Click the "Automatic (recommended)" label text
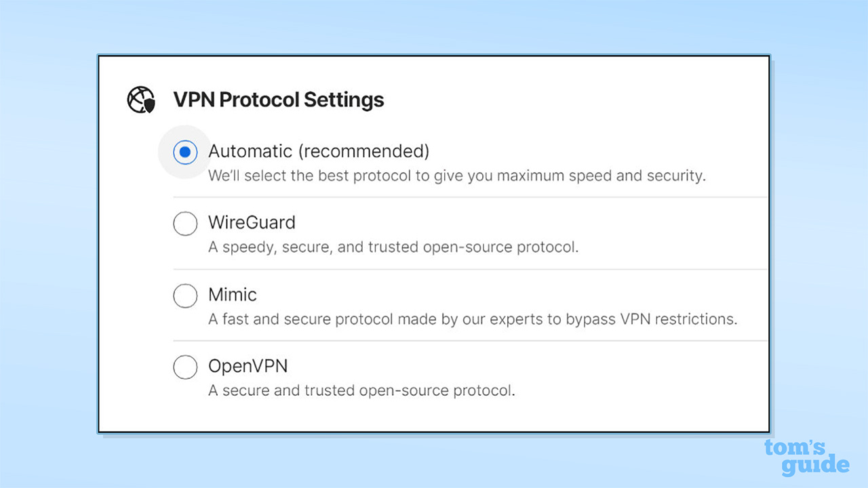Screen dimensions: 868x488 319,150
